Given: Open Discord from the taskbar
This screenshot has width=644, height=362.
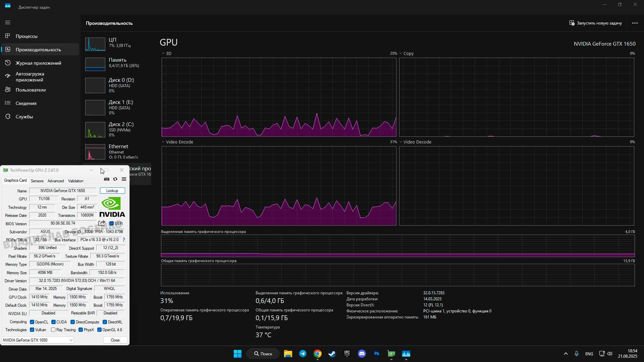Looking at the screenshot, I should pyautogui.click(x=362, y=354).
